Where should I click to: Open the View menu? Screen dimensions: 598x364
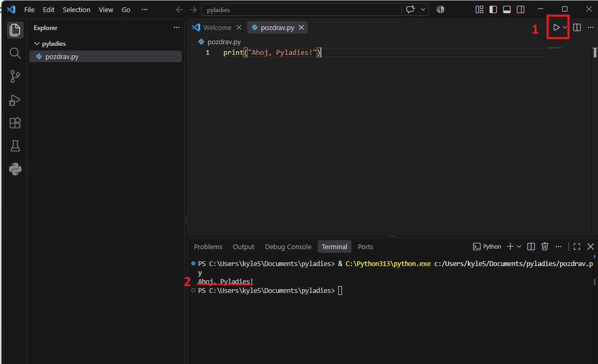106,10
